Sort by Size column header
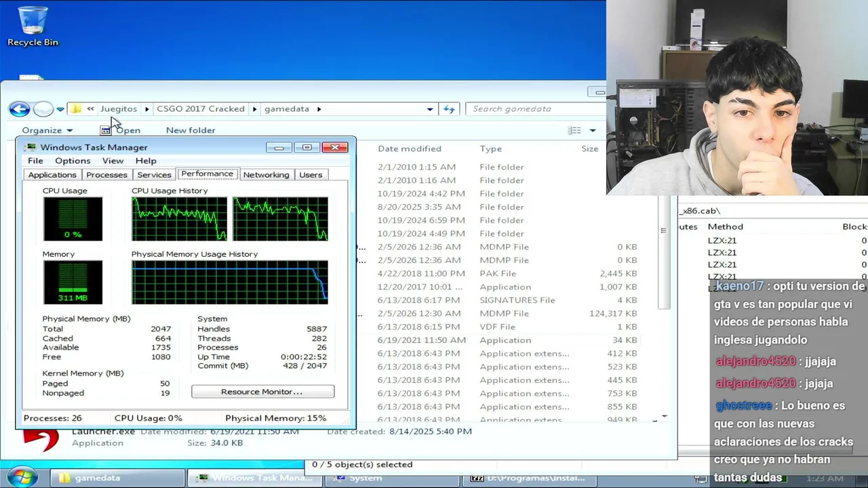 pos(589,148)
